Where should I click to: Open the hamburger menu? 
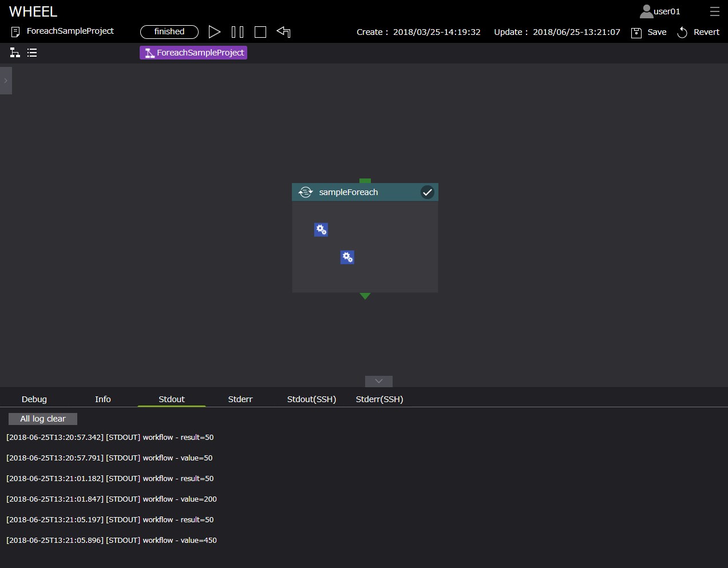pyautogui.click(x=714, y=11)
